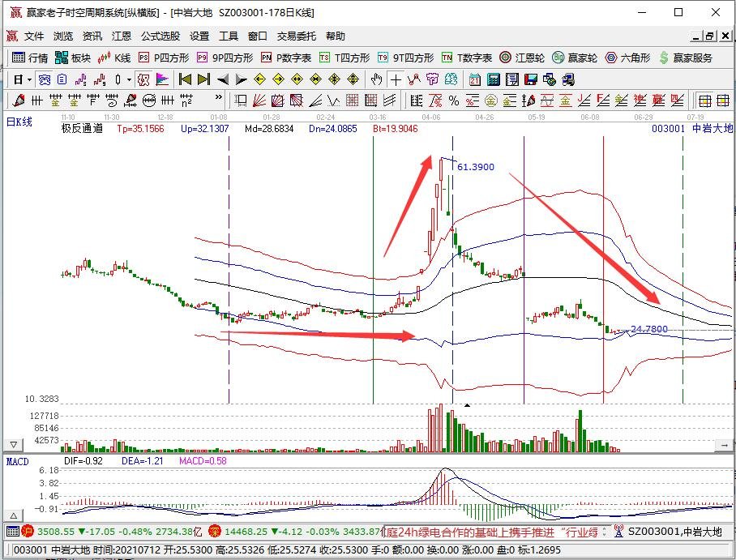Toggle the crosshair cursor tool

tap(396, 79)
